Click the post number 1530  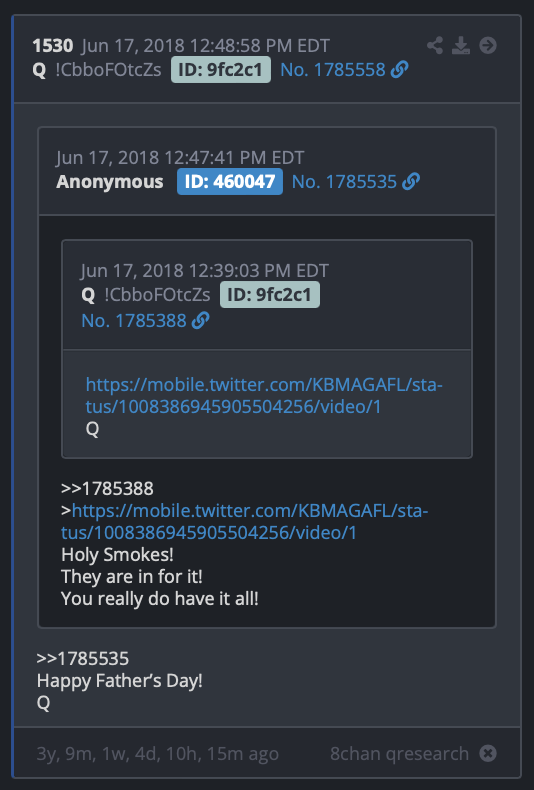53,45
